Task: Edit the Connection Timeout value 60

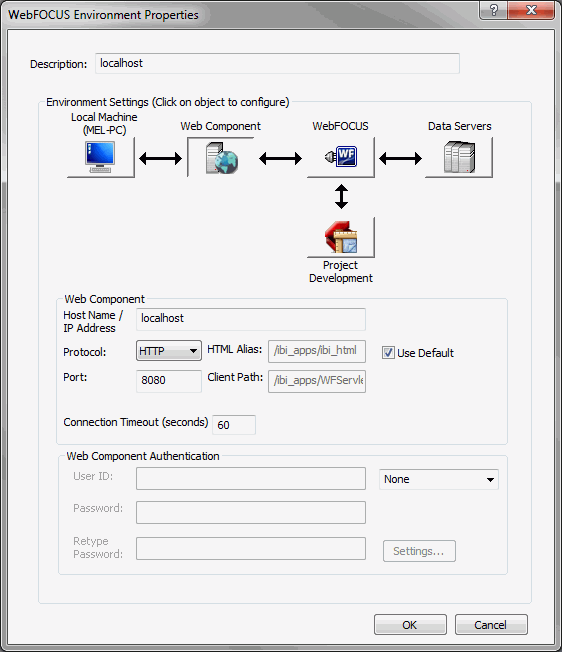Action: point(234,425)
